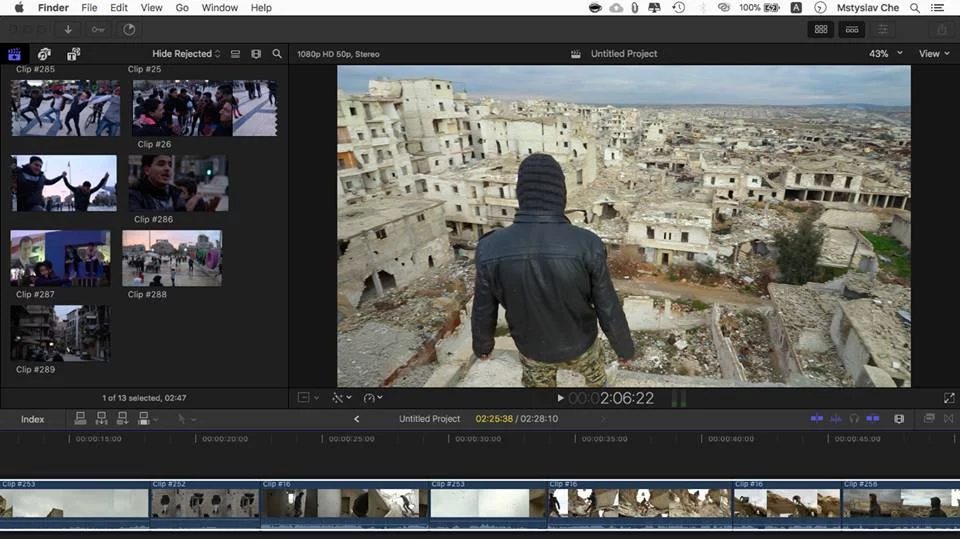Toggle the timeline panel visibility button
The image size is (960, 539).
click(852, 29)
